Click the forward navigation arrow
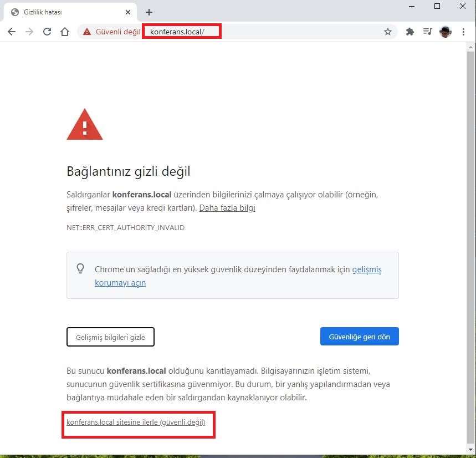Viewport: 476px width, 458px height. (29, 32)
